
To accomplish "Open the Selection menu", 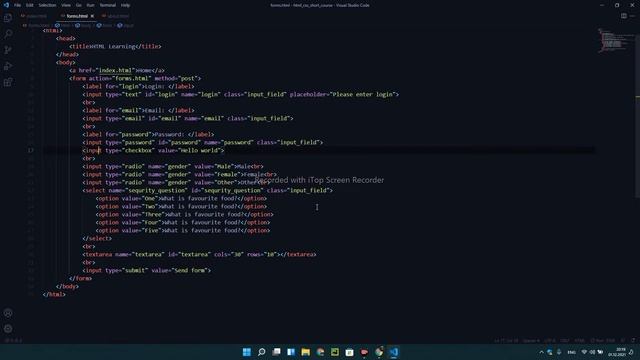I will [x=47, y=5].
